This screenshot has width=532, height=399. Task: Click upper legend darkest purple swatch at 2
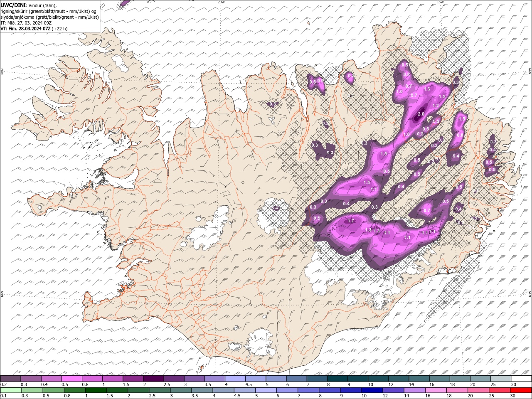click(x=153, y=379)
